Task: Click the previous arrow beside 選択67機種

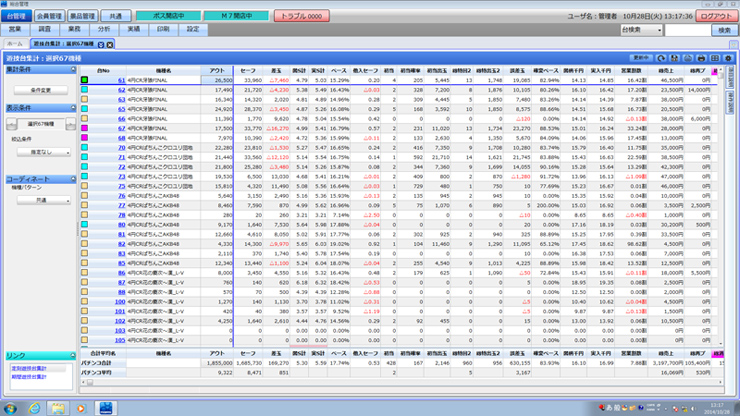Action: (11, 124)
